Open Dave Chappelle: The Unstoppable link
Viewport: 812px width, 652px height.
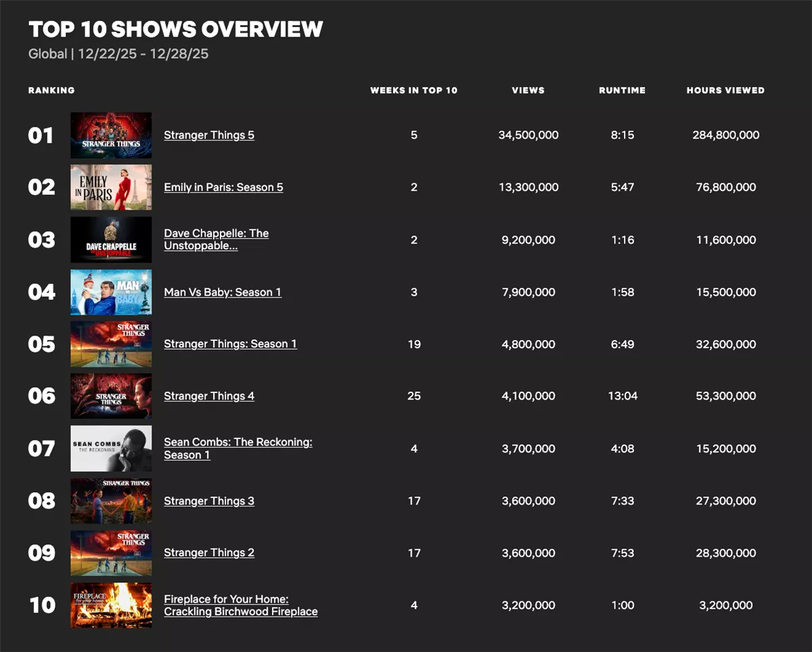coord(216,239)
